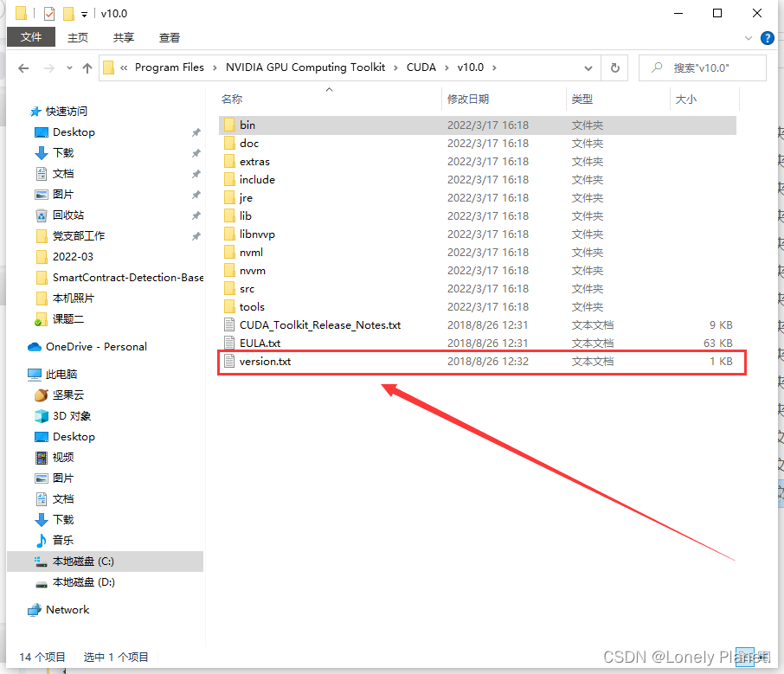Viewport: 784px width, 674px height.
Task: Open pinned 下载 under quick access
Action: click(x=63, y=153)
